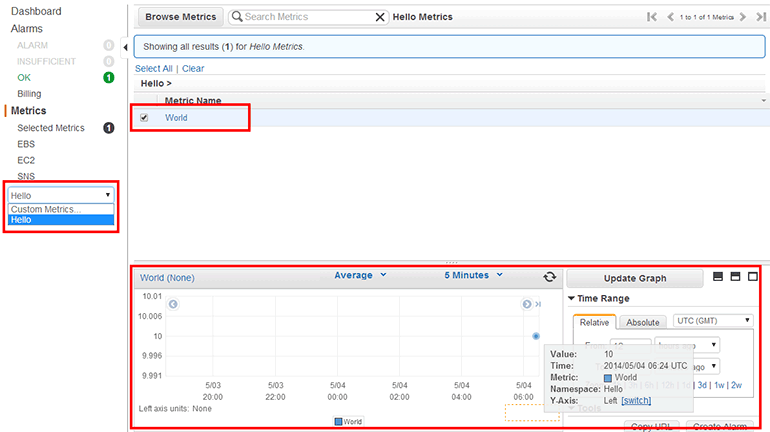Clear the search metrics field with X
The image size is (770, 432).
(x=380, y=17)
